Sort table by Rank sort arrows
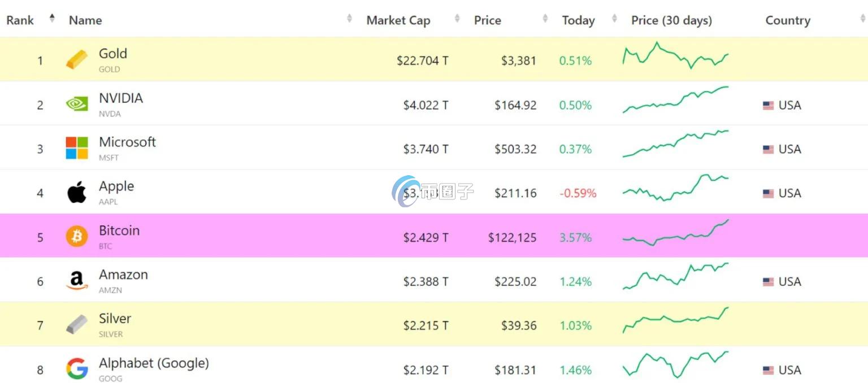The image size is (868, 383). coord(52,19)
